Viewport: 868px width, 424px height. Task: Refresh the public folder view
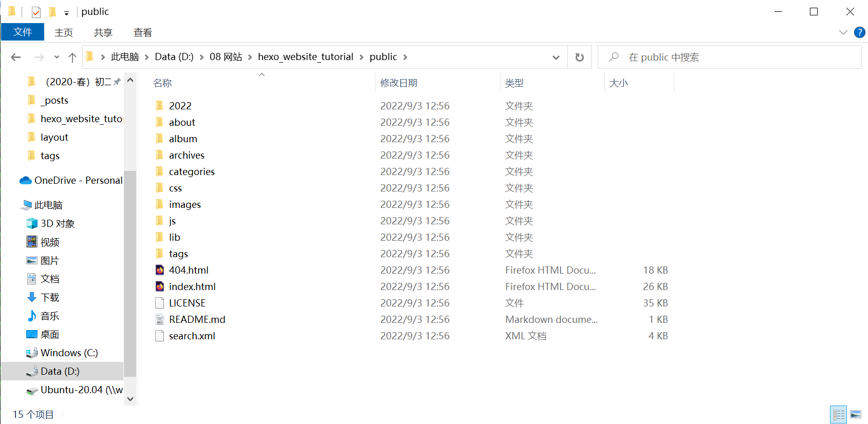pos(579,57)
